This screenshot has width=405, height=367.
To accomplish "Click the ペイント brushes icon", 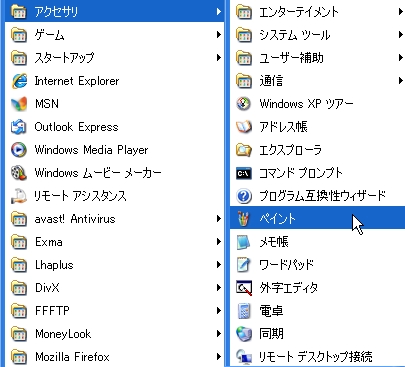I will (x=244, y=219).
